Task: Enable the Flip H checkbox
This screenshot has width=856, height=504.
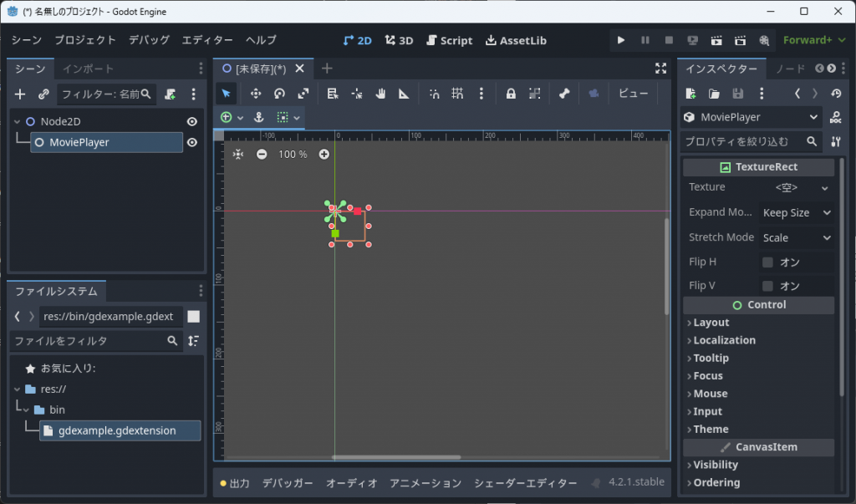Action: [767, 262]
